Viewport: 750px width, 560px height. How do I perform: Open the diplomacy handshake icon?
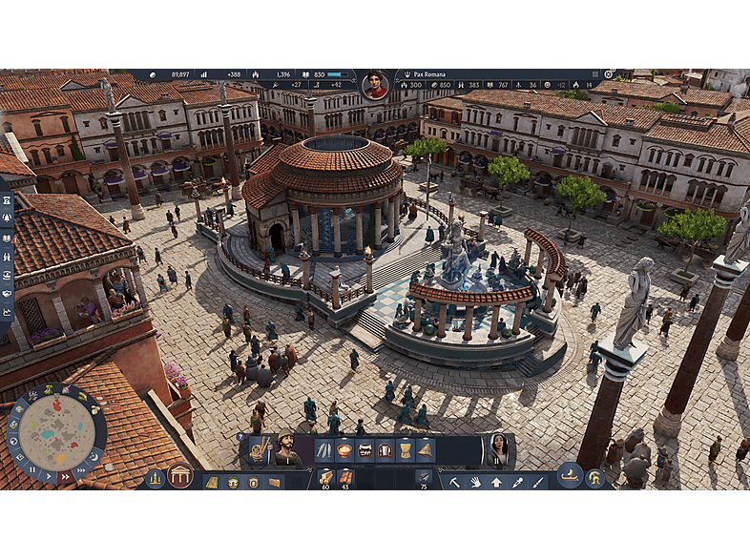tap(7, 294)
